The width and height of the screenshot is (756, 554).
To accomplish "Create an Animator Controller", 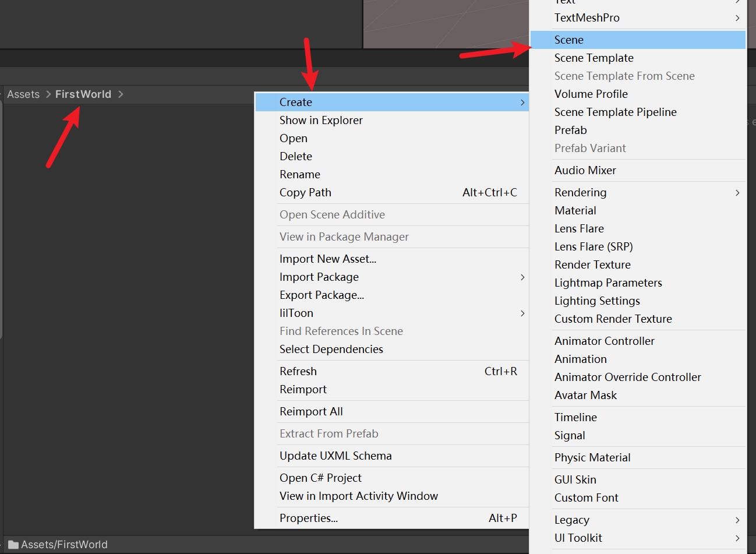I will pos(638,341).
